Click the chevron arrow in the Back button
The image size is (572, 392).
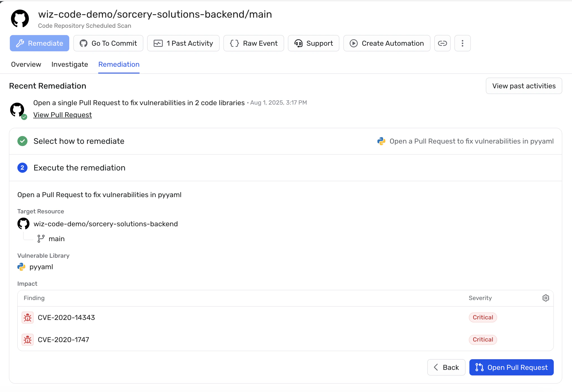tap(436, 367)
